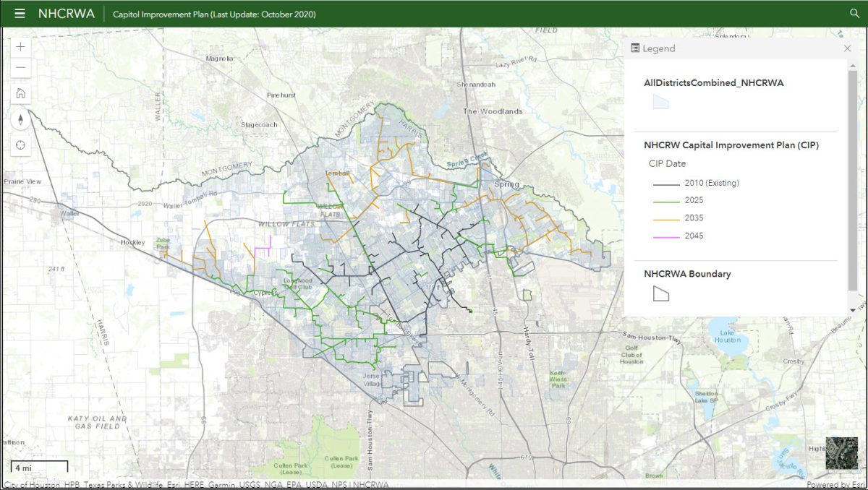The width and height of the screenshot is (868, 490).
Task: Close the Legend panel
Action: click(846, 48)
